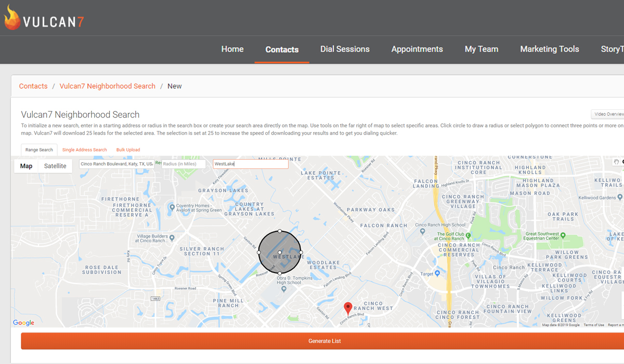Click the FALCON RANCH map label
624x364 pixels.
(x=383, y=226)
